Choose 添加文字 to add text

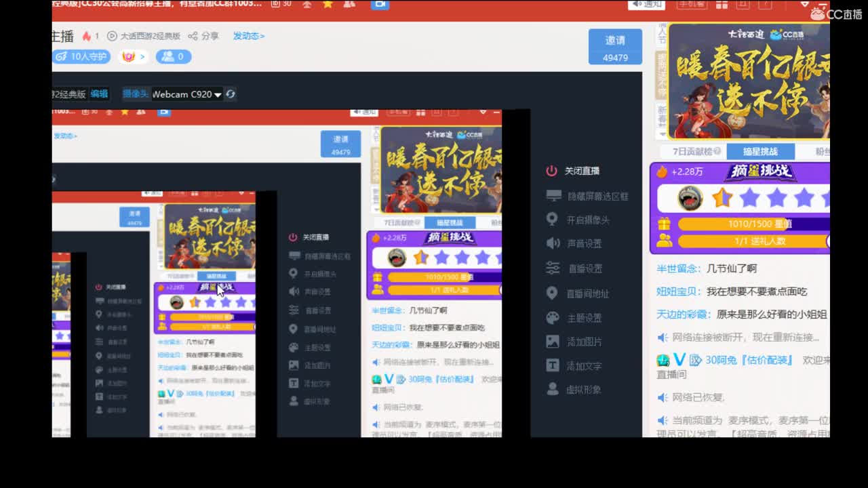pos(585,365)
